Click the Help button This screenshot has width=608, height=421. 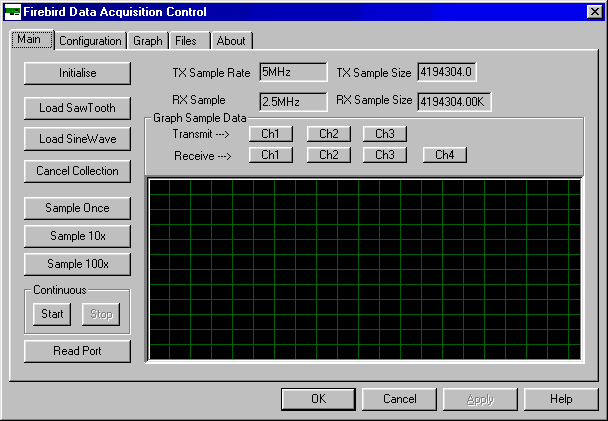pos(560,399)
